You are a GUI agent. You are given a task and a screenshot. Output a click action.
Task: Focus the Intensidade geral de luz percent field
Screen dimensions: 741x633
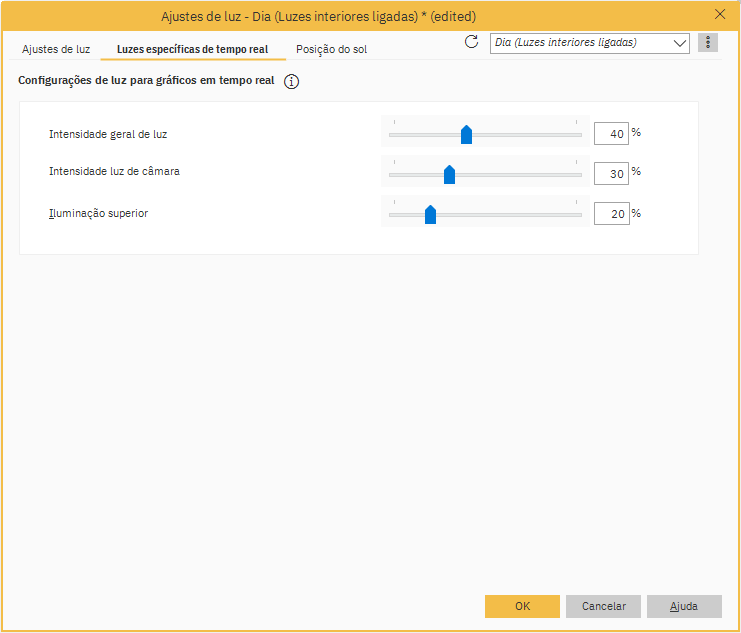pyautogui.click(x=611, y=134)
